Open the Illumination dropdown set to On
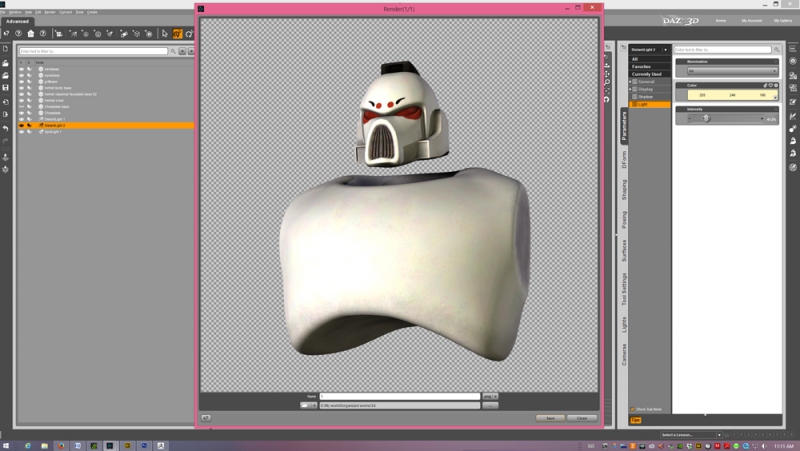The width and height of the screenshot is (800, 451). coord(732,70)
